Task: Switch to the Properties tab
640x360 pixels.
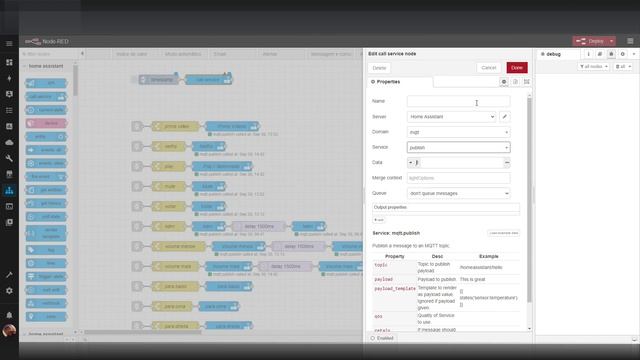Action: 400,82
